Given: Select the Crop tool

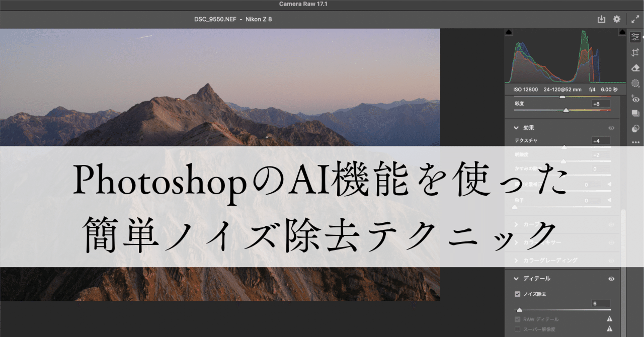Looking at the screenshot, I should click(x=635, y=52).
